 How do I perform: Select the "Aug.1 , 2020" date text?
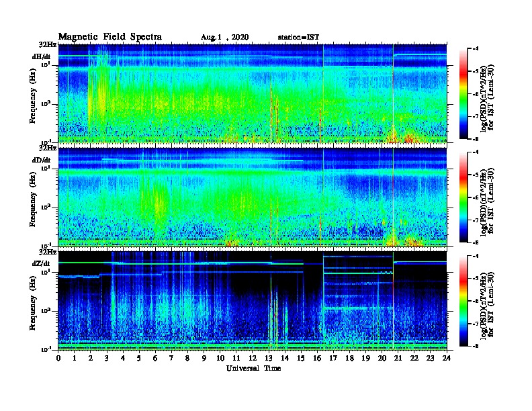224,38
